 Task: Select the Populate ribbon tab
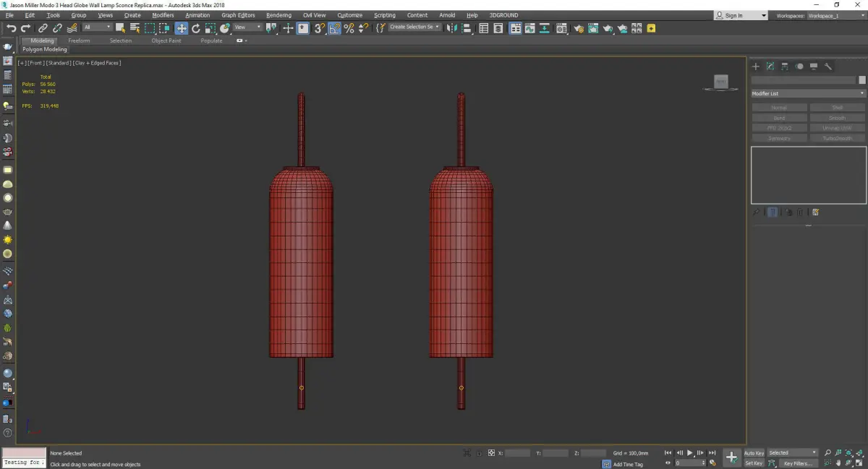coord(211,40)
